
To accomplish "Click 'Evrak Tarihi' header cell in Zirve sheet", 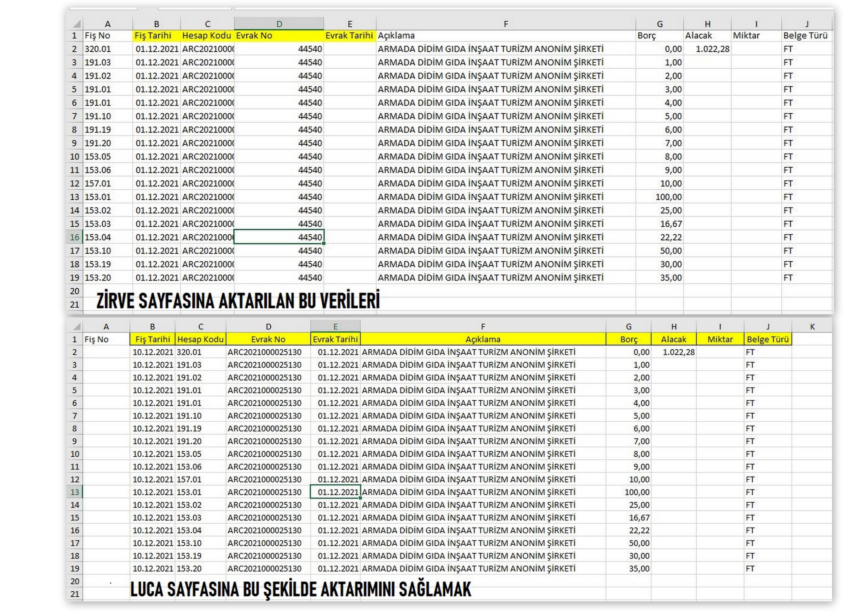I will [x=350, y=36].
